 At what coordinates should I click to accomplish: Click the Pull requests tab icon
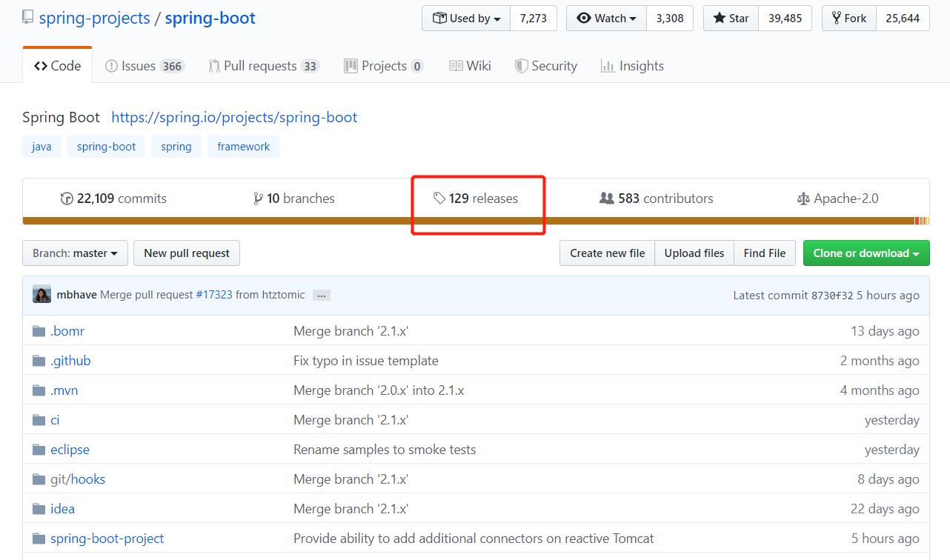pos(214,66)
